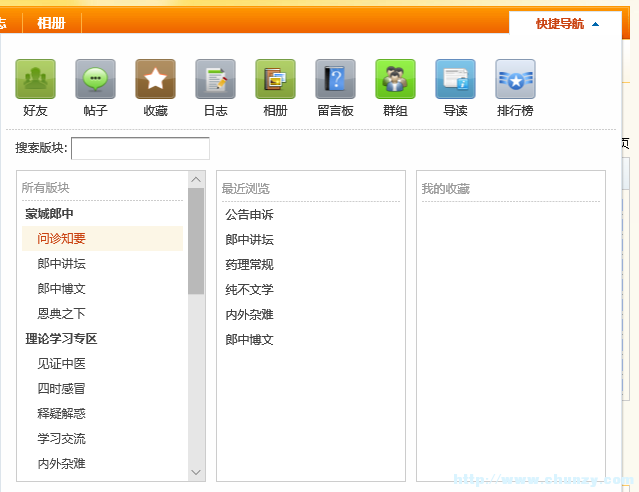Open the 留言板 message board icon
The image size is (639, 492).
coord(335,79)
